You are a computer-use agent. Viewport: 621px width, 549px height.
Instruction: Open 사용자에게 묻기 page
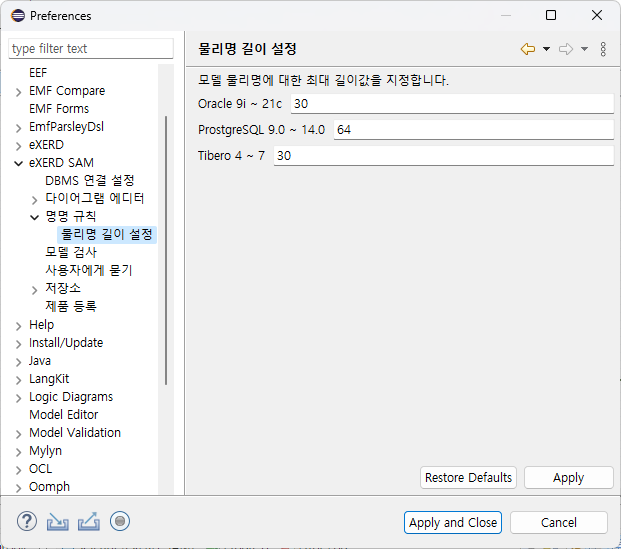tap(89, 270)
